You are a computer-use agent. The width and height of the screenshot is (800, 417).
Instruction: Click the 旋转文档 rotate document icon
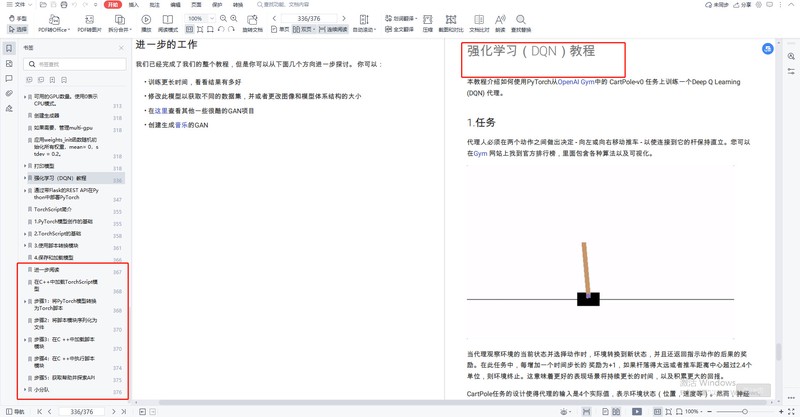click(x=252, y=19)
